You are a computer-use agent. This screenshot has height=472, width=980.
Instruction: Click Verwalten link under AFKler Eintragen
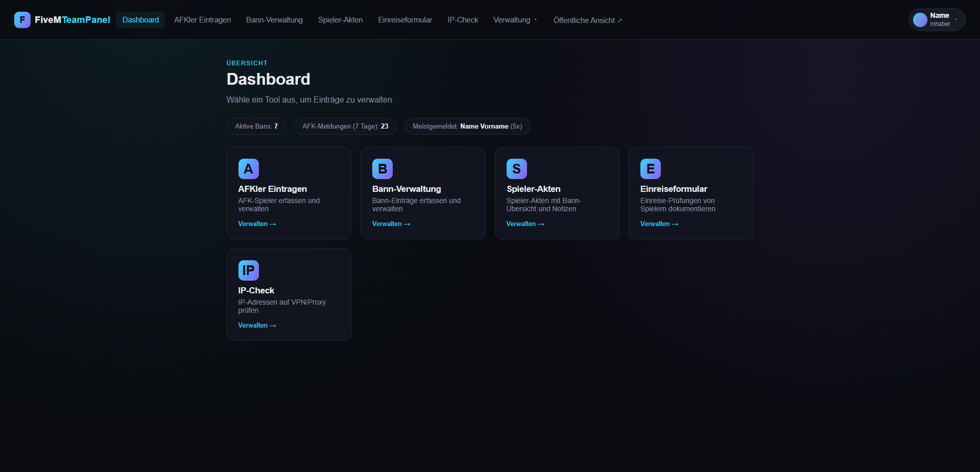(257, 224)
